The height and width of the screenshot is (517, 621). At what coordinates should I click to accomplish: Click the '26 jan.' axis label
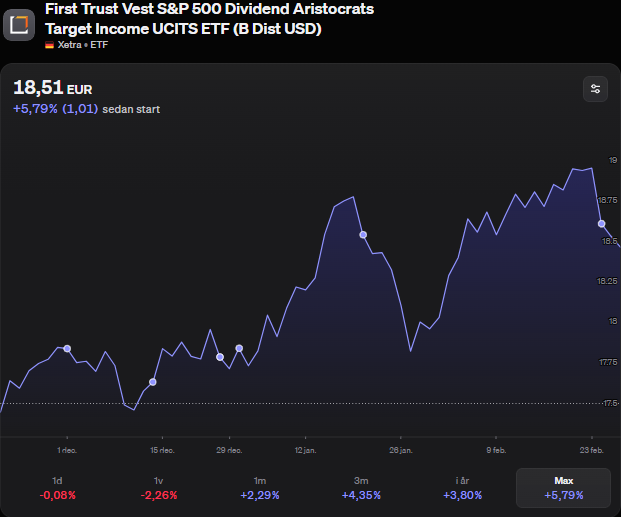coord(401,450)
